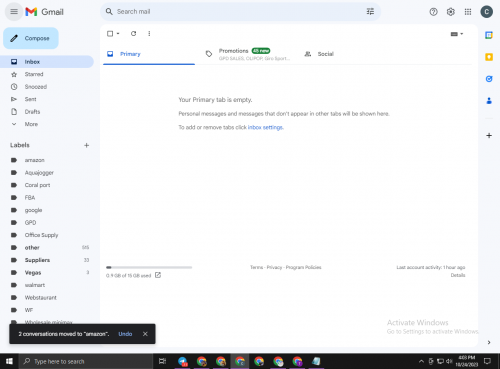The image size is (500, 369).
Task: Open Google Tasks side panel icon
Action: 489,79
